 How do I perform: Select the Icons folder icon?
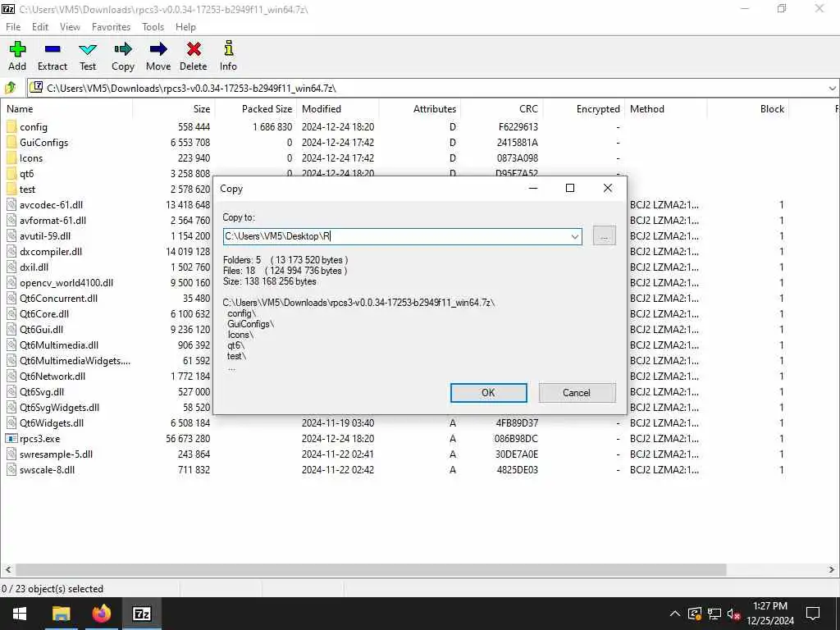point(11,158)
